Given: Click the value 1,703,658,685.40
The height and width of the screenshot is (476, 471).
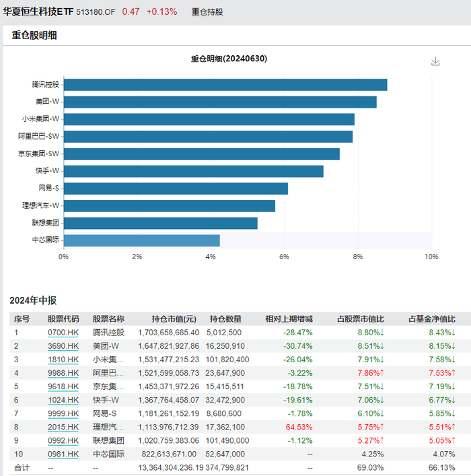Looking at the screenshot, I should click(169, 333).
